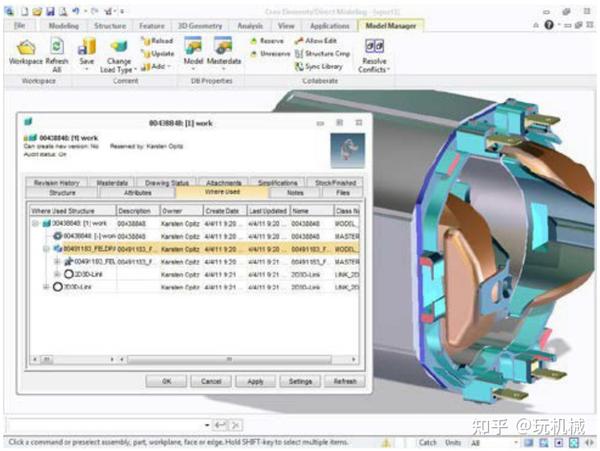The width and height of the screenshot is (600, 451).
Task: Click the Apply button
Action: [x=255, y=381]
